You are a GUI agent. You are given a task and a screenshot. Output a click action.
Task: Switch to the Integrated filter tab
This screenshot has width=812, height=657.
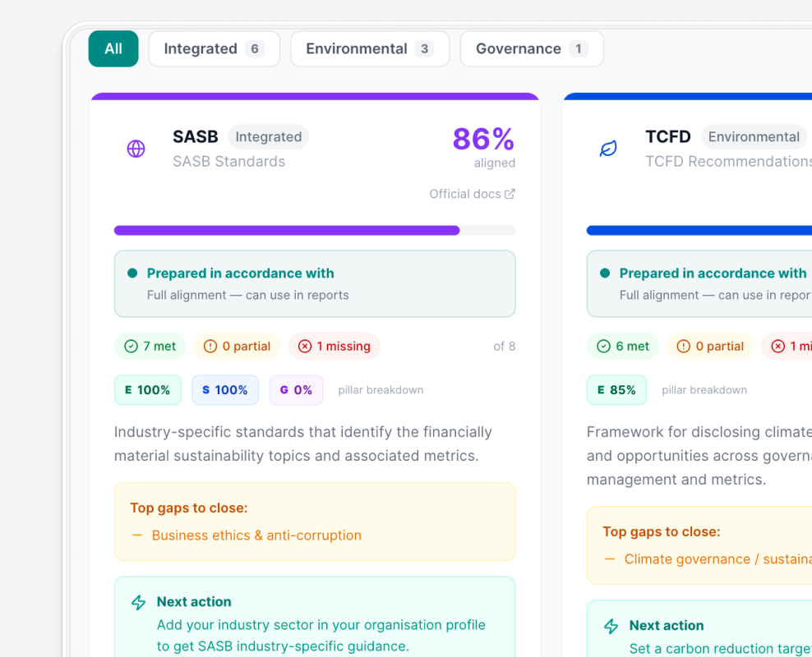click(x=215, y=48)
